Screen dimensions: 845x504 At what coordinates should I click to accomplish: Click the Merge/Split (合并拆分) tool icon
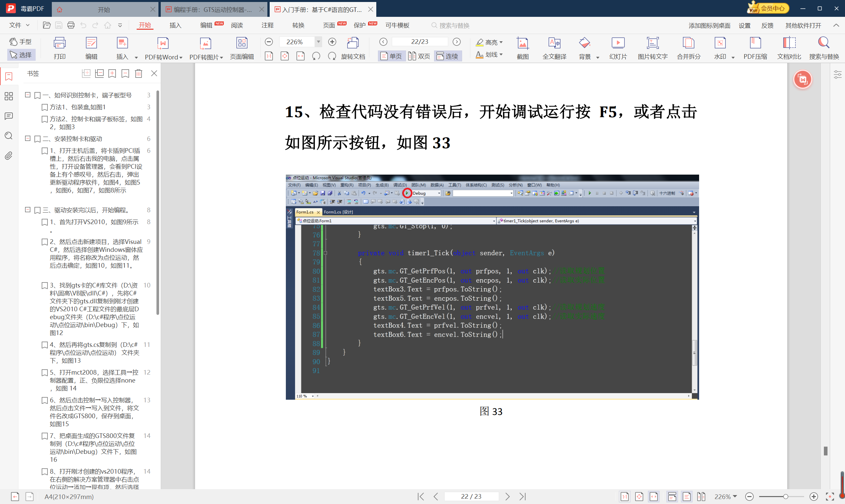689,43
